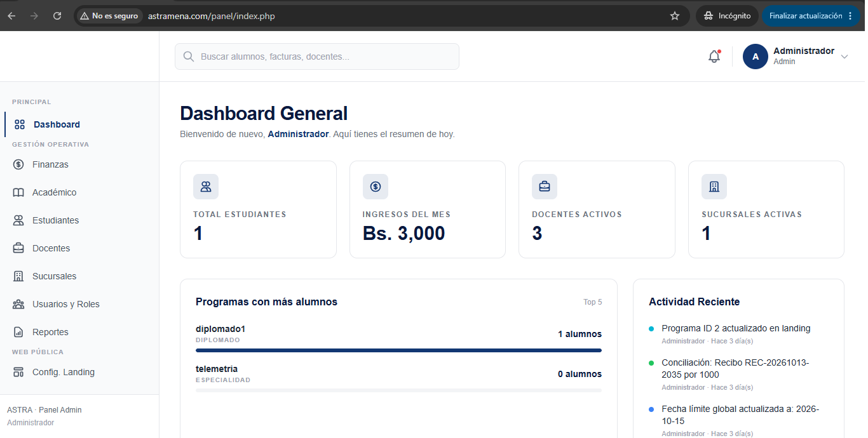Viewport: 868px width, 438px height.
Task: Click the diplomado1 progress bar
Action: [x=398, y=350]
